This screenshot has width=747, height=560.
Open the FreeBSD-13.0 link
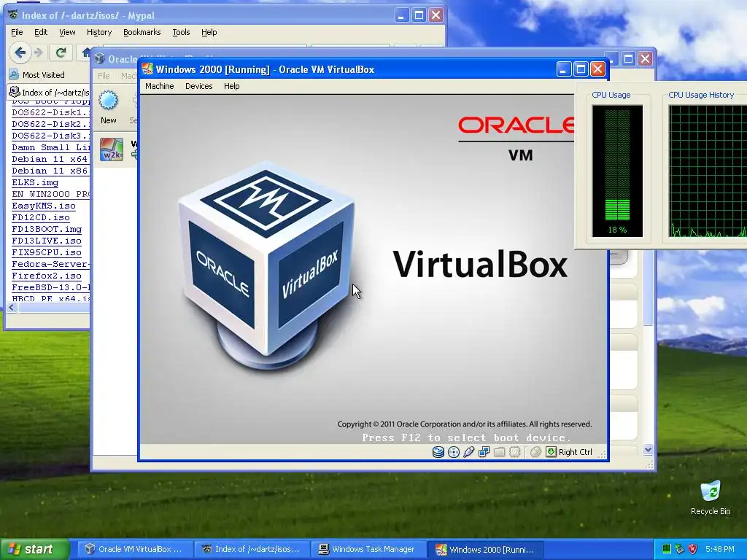tap(51, 287)
